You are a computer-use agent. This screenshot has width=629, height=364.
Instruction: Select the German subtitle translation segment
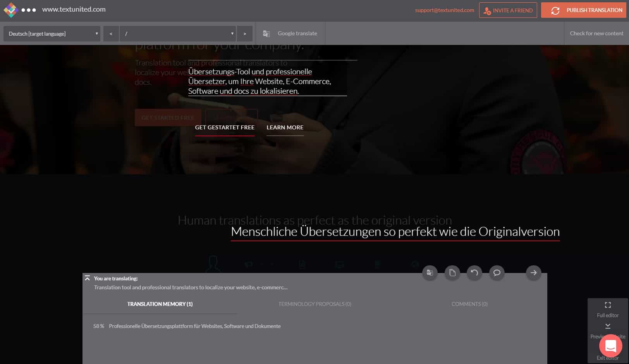[267, 81]
